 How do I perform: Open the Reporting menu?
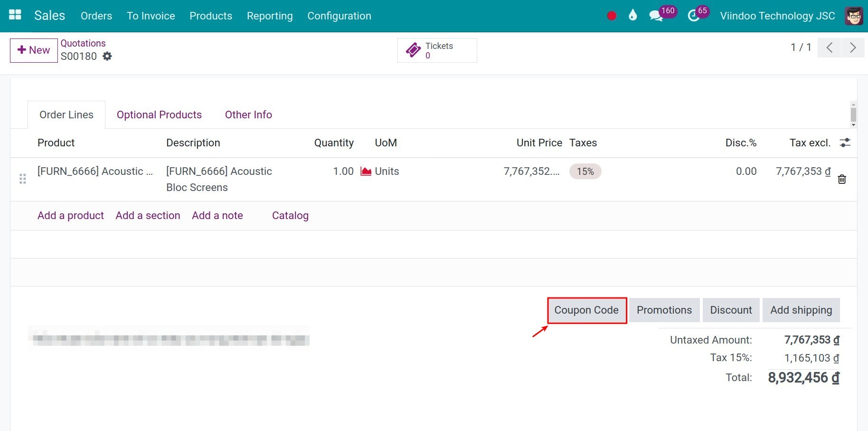[270, 16]
